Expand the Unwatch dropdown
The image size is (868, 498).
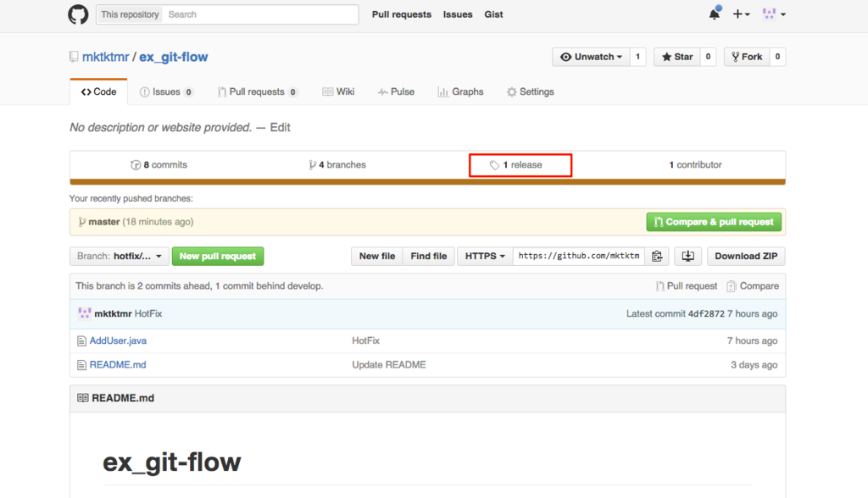pos(591,57)
